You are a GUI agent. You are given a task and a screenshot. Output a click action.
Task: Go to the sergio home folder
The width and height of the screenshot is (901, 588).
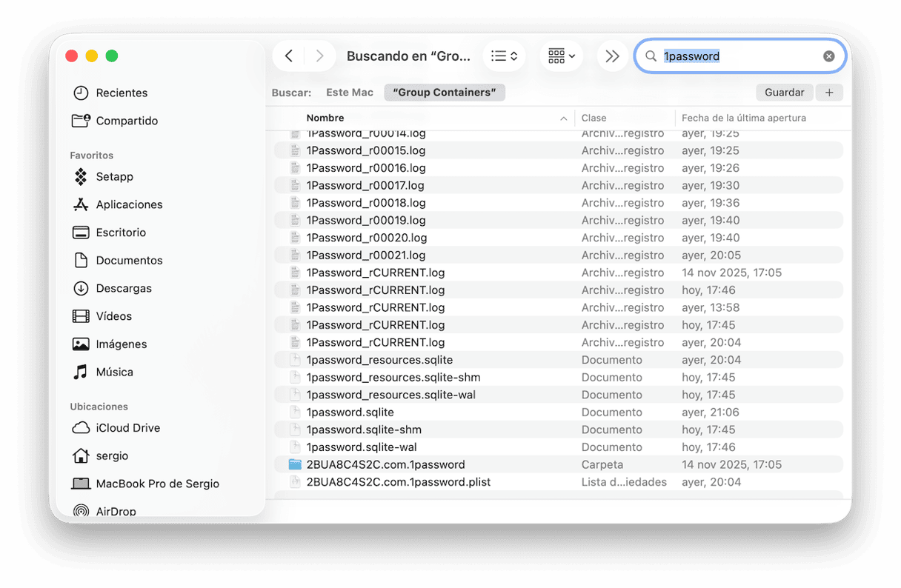[112, 456]
